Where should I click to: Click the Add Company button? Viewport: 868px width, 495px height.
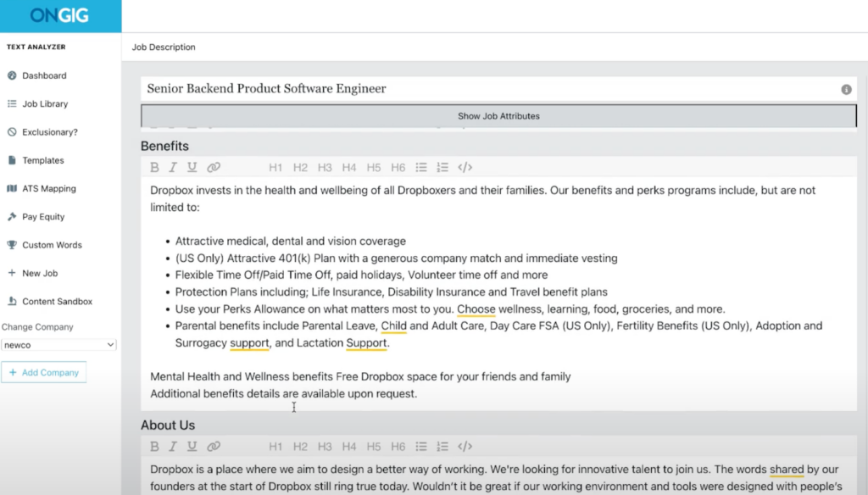pos(44,373)
